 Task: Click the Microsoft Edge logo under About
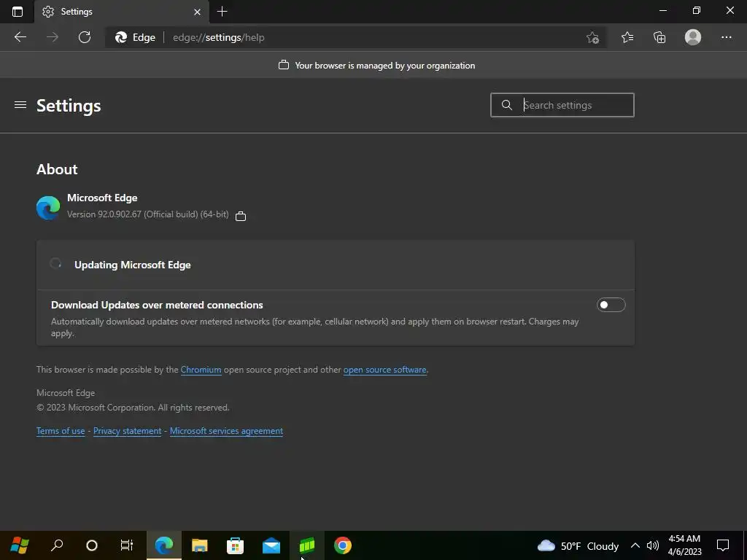click(48, 207)
